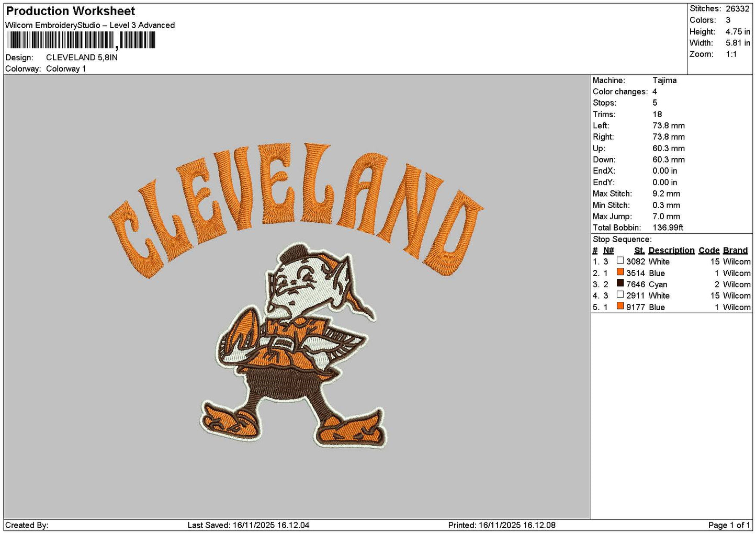
Task: Click the Trims value 18
Action: (657, 115)
